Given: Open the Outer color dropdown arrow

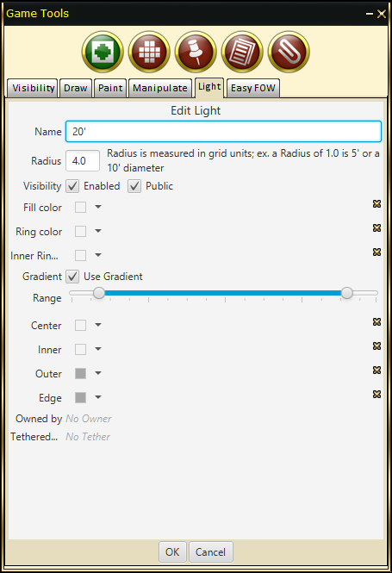Looking at the screenshot, I should point(98,373).
